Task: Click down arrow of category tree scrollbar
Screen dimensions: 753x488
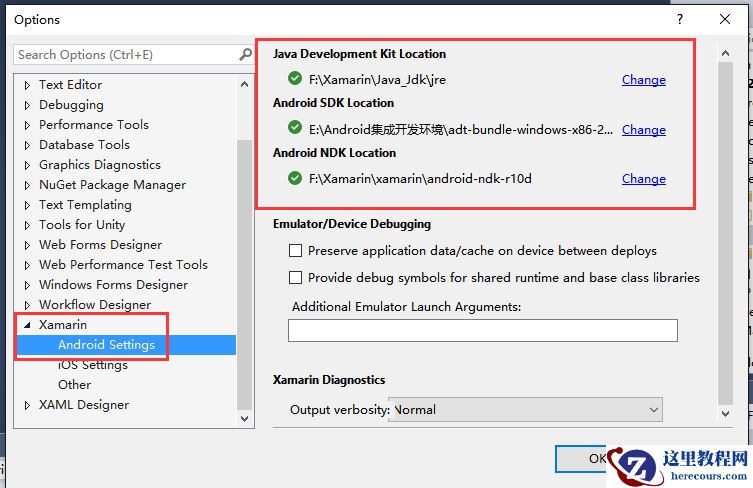Action: [x=244, y=418]
